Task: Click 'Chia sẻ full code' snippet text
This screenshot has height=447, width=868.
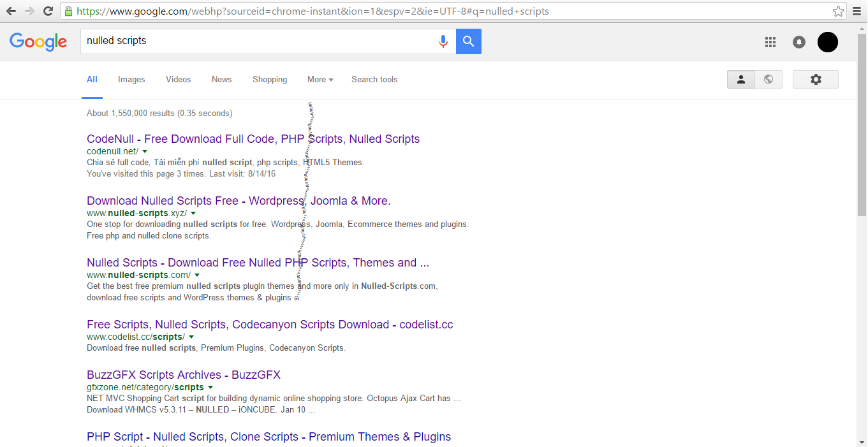Action: click(225, 163)
